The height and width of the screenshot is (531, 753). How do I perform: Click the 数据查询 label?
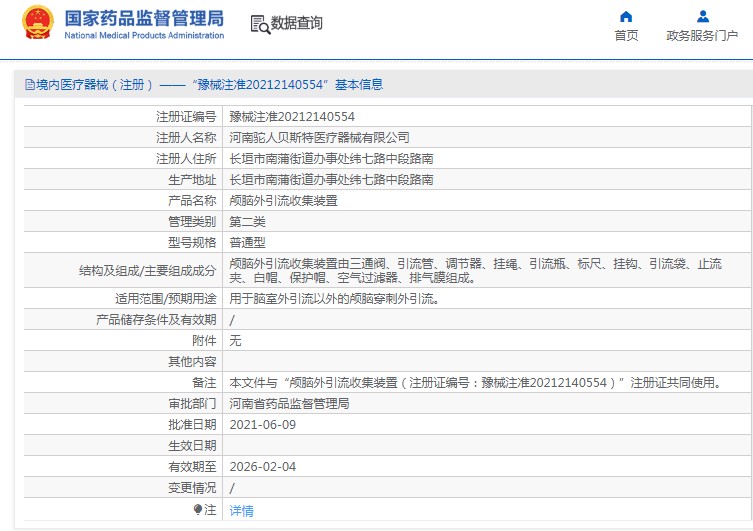pos(296,23)
